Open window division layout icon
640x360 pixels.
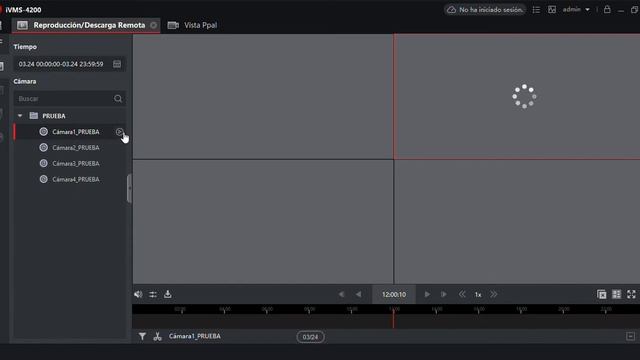point(616,294)
